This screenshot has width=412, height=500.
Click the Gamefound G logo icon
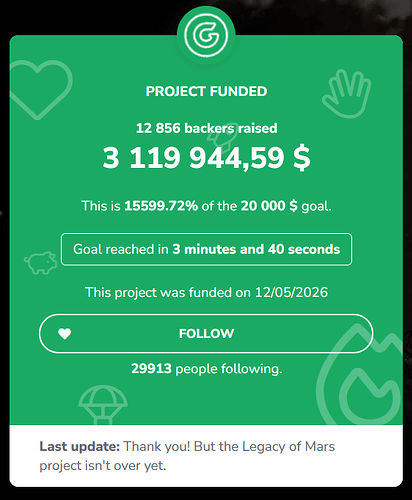(x=206, y=35)
